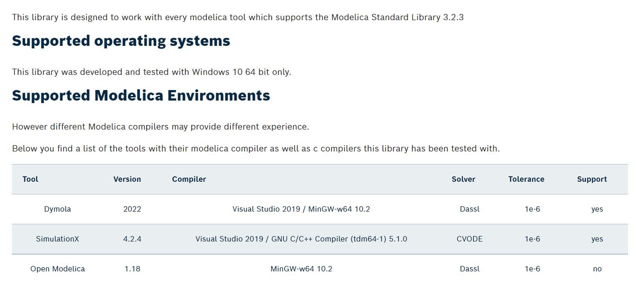
Task: Click version 4.2.4 cell
Action: click(x=132, y=239)
